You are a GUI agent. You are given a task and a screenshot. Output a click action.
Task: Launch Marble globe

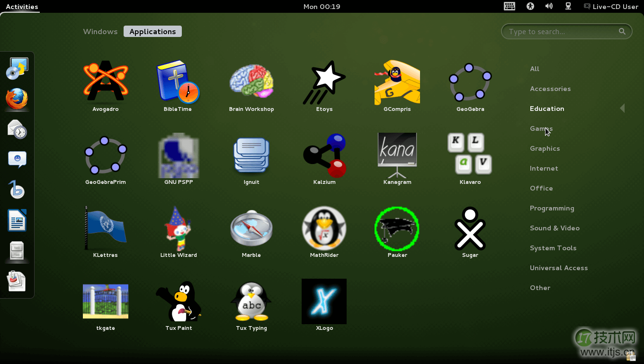point(251,231)
